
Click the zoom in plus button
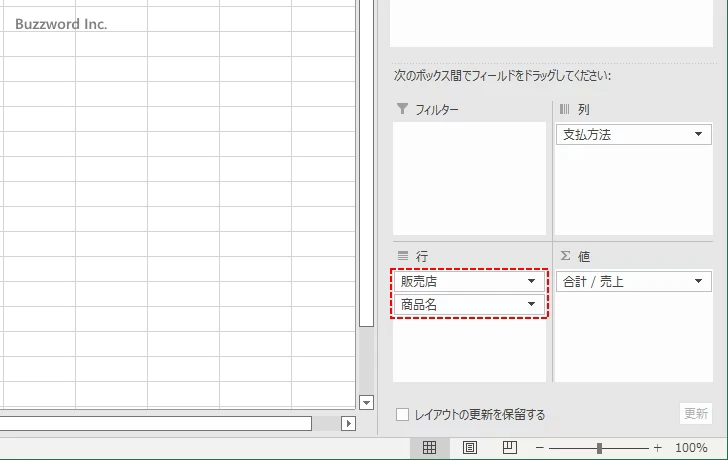tap(657, 448)
